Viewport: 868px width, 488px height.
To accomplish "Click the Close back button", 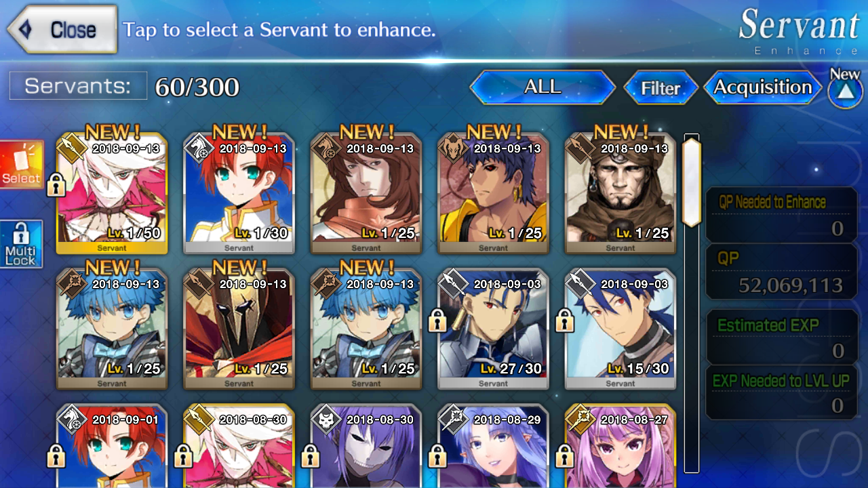I will pyautogui.click(x=62, y=29).
